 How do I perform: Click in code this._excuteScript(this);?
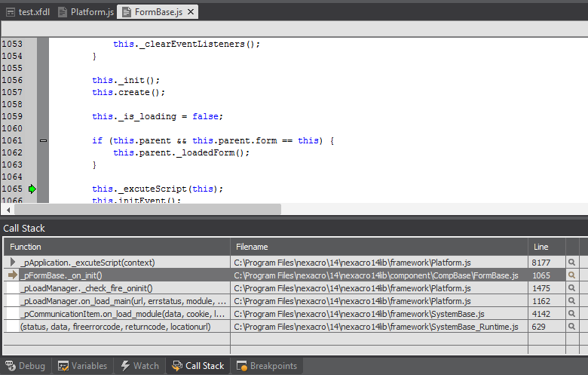[158, 189]
